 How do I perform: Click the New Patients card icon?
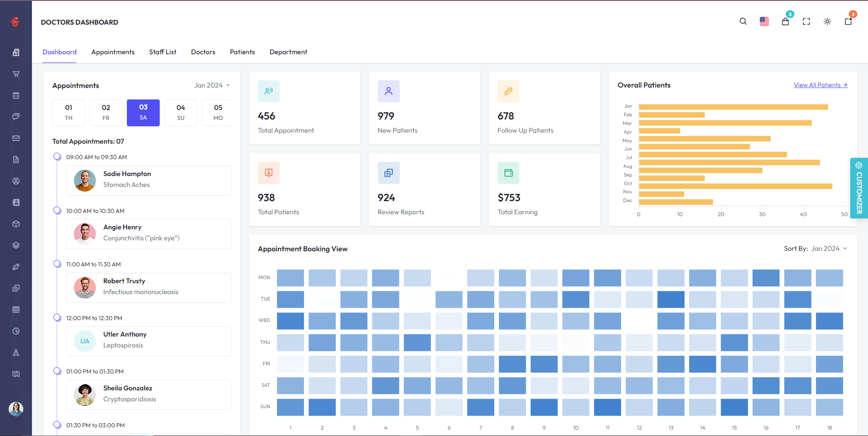pyautogui.click(x=389, y=91)
